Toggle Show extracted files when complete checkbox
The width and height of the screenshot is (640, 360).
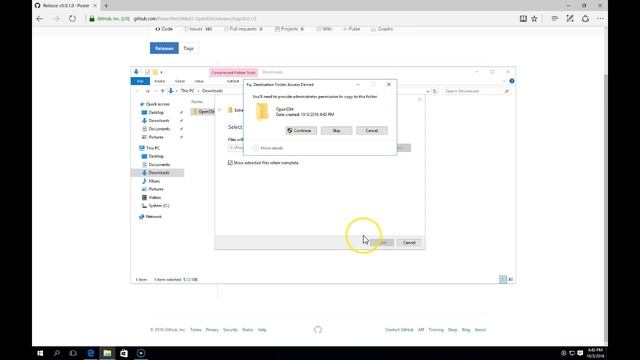[x=230, y=163]
